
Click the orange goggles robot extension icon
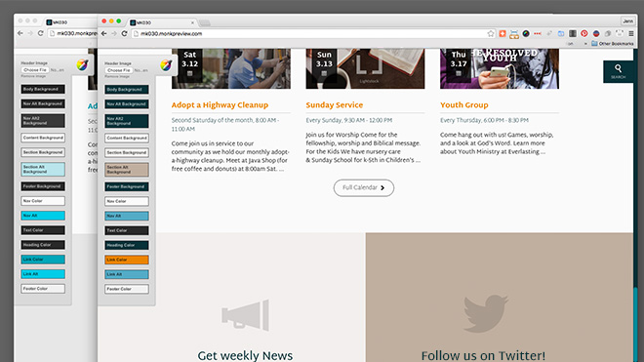tap(514, 34)
